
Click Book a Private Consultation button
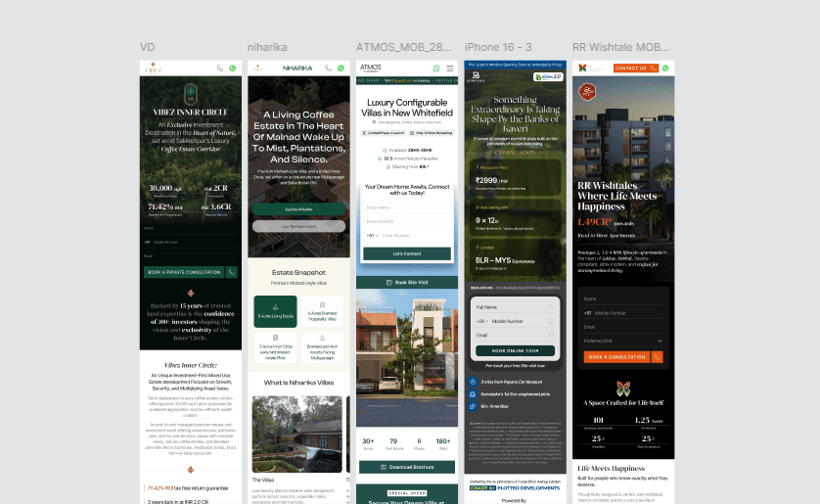184,272
